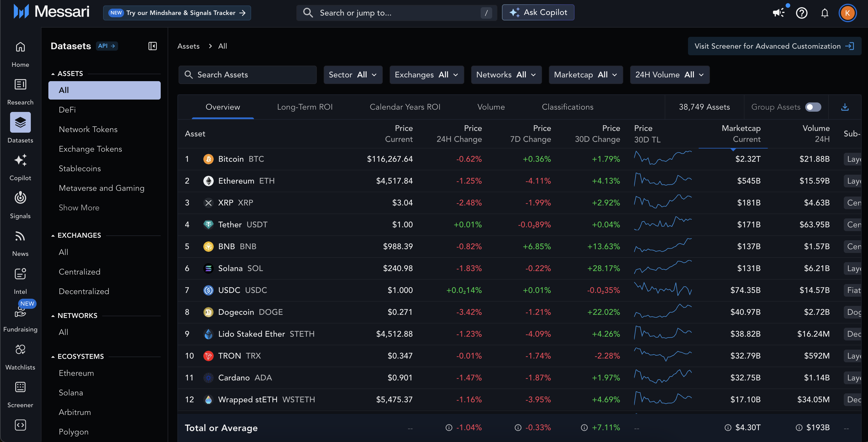Open the Home sidebar icon
This screenshot has height=442, width=868.
point(20,47)
